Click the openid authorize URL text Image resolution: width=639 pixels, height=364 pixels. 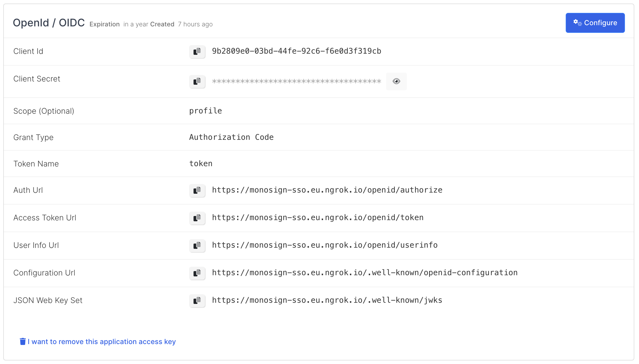tap(327, 190)
